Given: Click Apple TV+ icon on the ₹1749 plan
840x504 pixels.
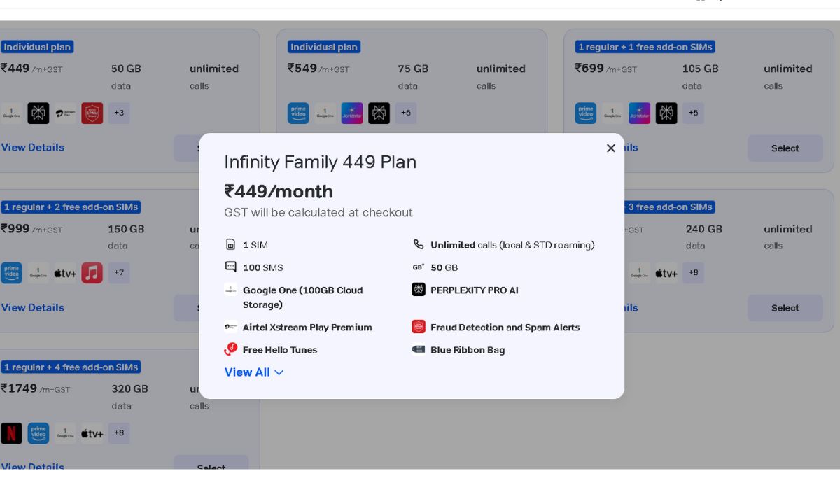Looking at the screenshot, I should tap(92, 434).
